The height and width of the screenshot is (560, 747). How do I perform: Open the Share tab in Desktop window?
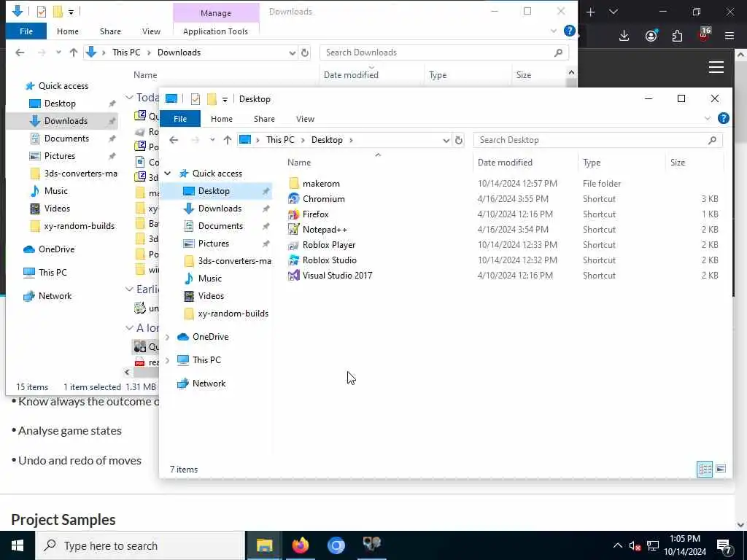click(264, 119)
